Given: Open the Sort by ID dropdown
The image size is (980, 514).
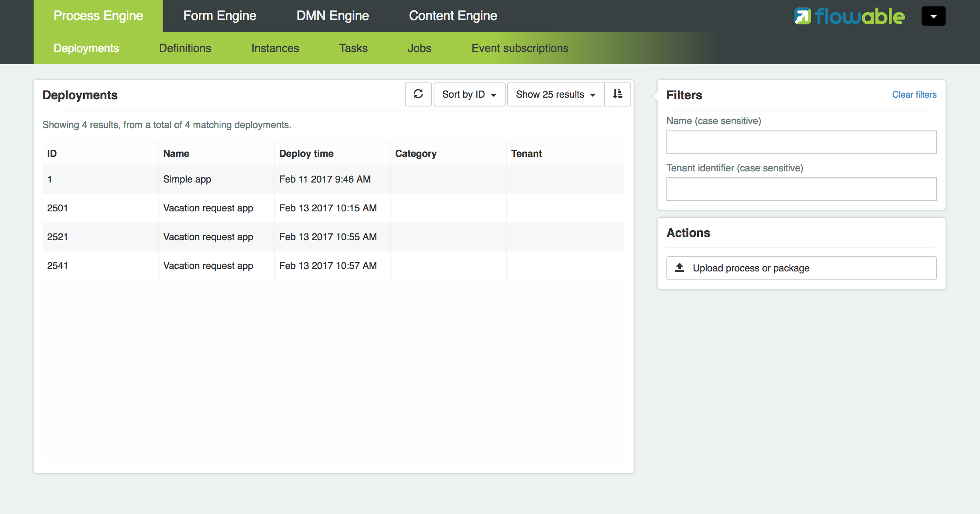Looking at the screenshot, I should coord(469,94).
